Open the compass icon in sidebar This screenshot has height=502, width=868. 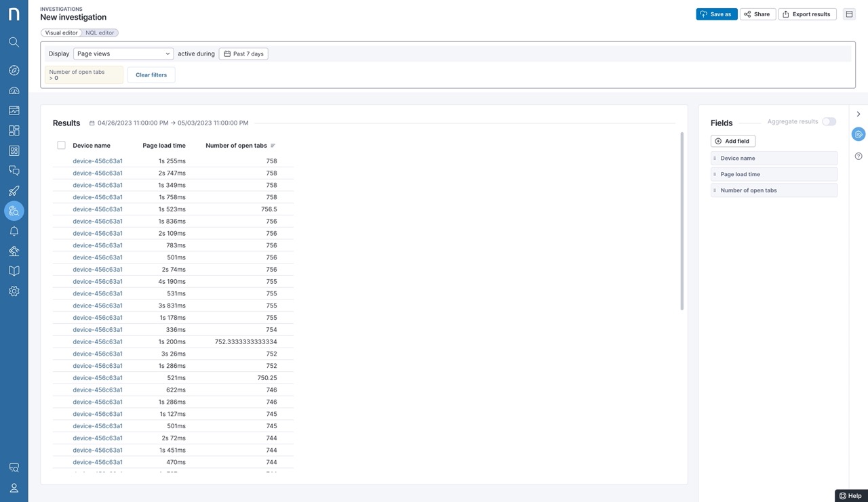click(14, 70)
